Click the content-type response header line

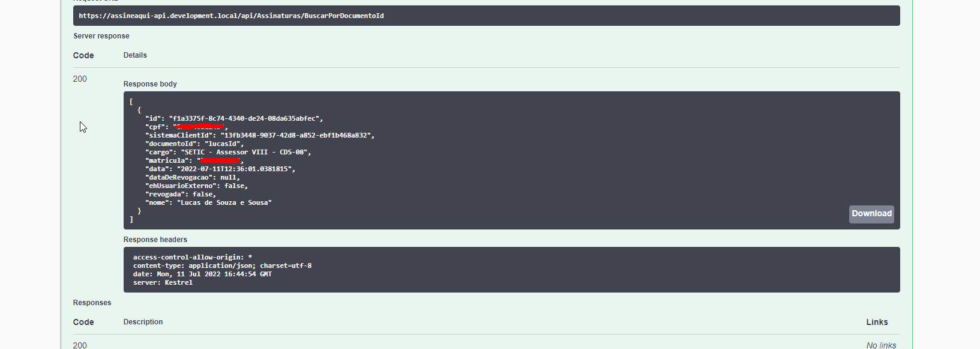pyautogui.click(x=222, y=266)
